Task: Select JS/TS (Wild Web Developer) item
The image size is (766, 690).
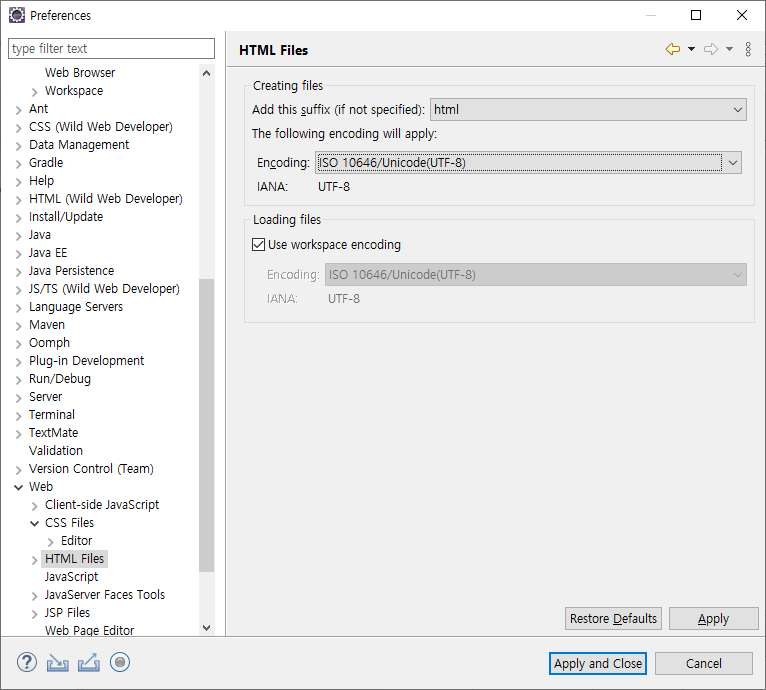Action: (104, 289)
